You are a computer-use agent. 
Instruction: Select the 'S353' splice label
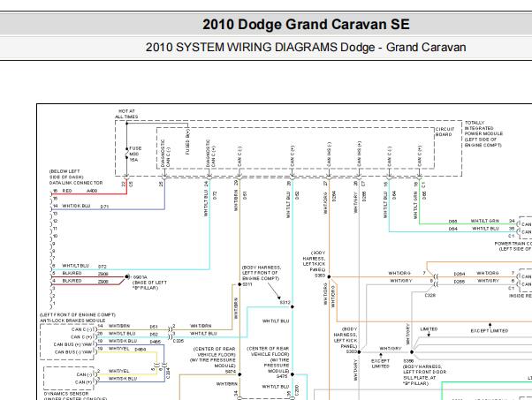tap(320, 275)
